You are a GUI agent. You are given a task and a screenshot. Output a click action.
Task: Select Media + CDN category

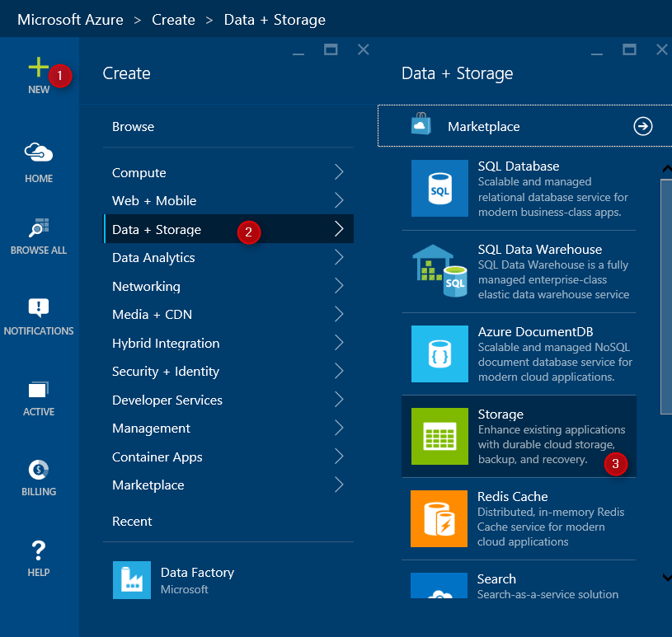point(228,314)
